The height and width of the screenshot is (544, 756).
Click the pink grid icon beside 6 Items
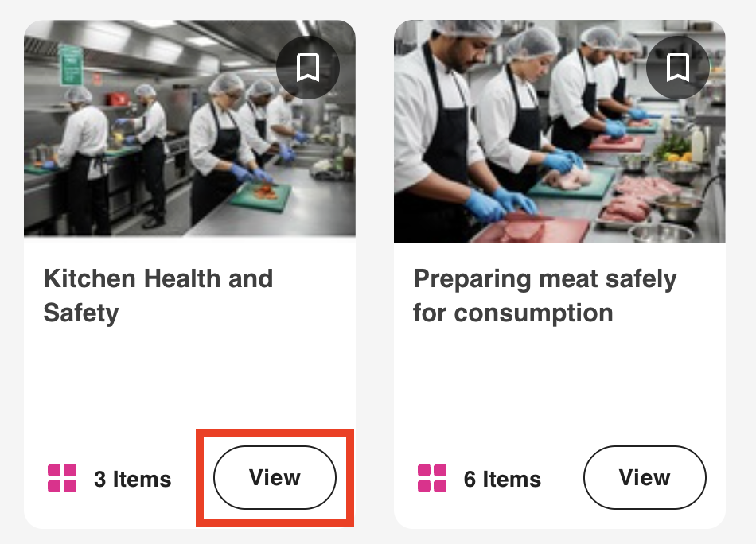[x=432, y=479]
